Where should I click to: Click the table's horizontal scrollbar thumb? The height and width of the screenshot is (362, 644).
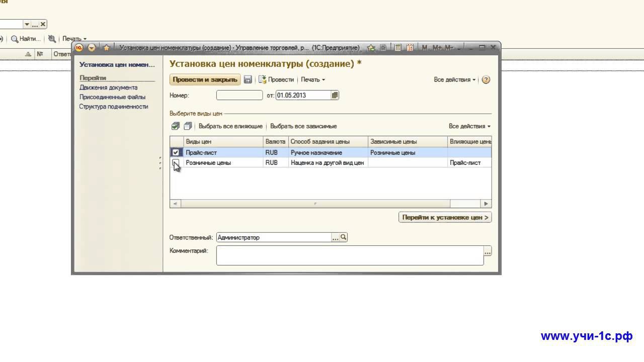coord(315,204)
